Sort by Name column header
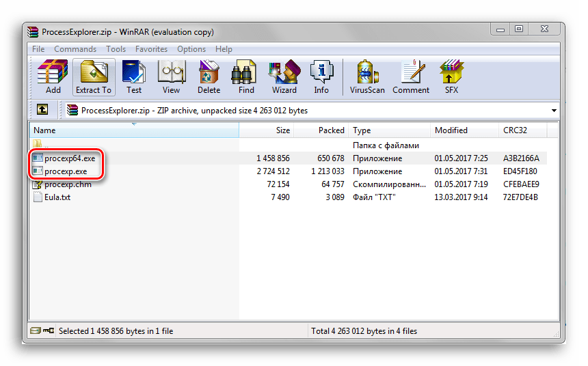588x366 pixels. [134, 130]
